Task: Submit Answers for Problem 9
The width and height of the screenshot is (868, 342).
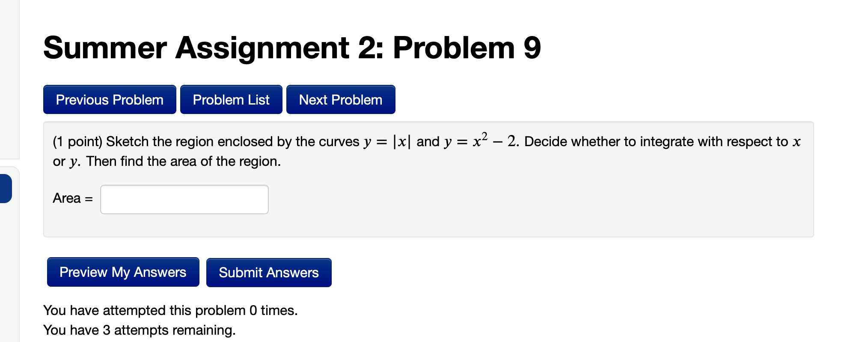Action: click(269, 272)
